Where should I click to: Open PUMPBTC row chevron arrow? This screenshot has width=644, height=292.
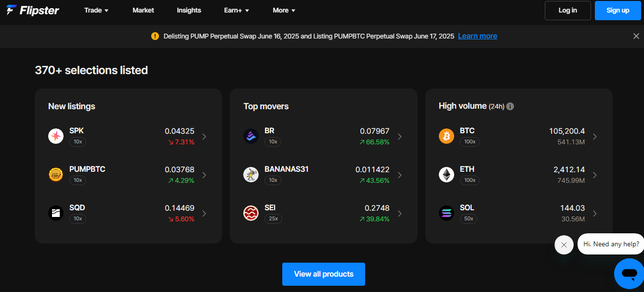204,175
